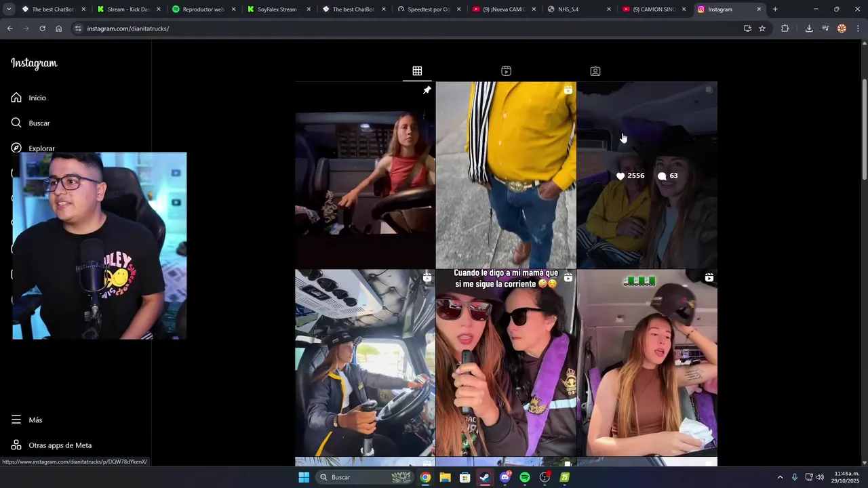Open Microsoft Store from taskbar
The image size is (868, 488).
[465, 477]
